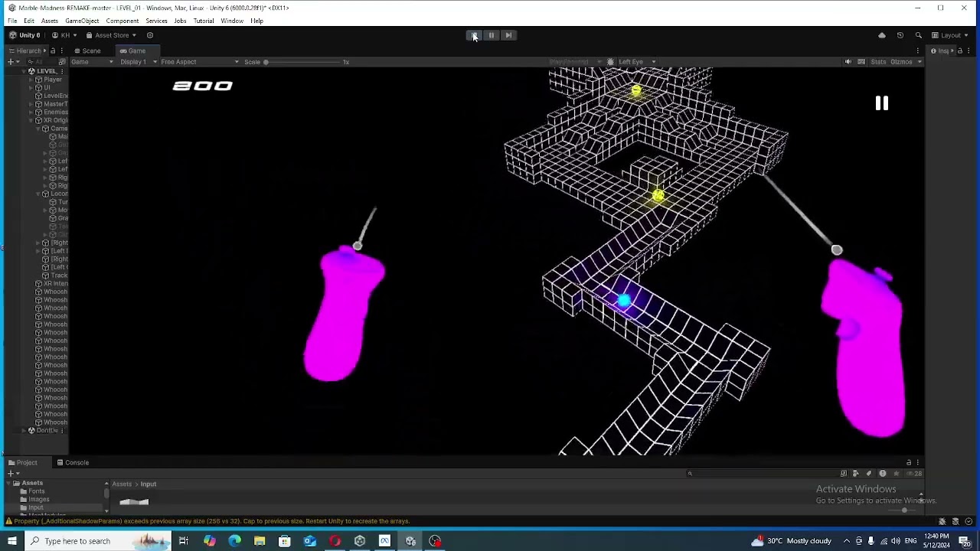
Task: Collapse the Assets folder in Project
Action: pos(9,484)
